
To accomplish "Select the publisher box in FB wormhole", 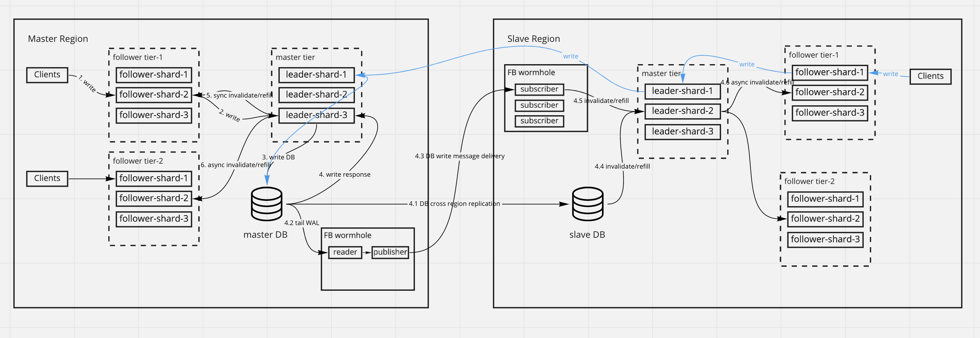I will click(x=390, y=252).
